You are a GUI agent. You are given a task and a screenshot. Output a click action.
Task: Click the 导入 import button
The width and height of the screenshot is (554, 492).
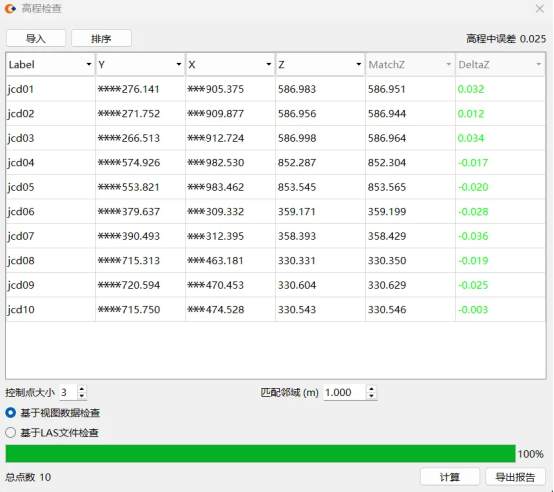(x=36, y=38)
